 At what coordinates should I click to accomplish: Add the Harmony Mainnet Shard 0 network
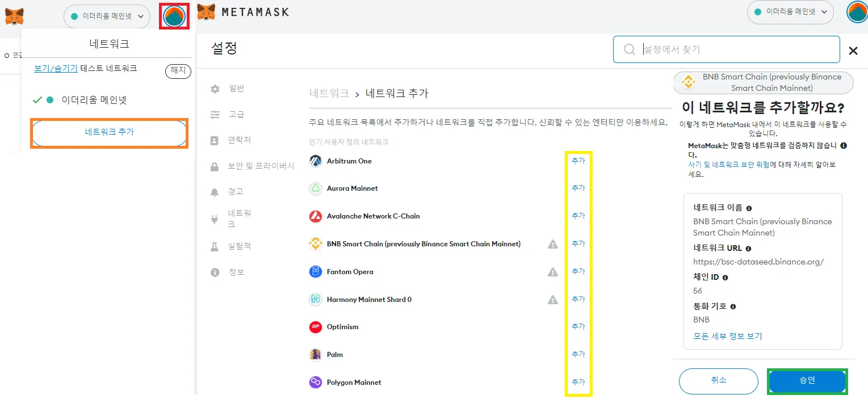pos(578,299)
